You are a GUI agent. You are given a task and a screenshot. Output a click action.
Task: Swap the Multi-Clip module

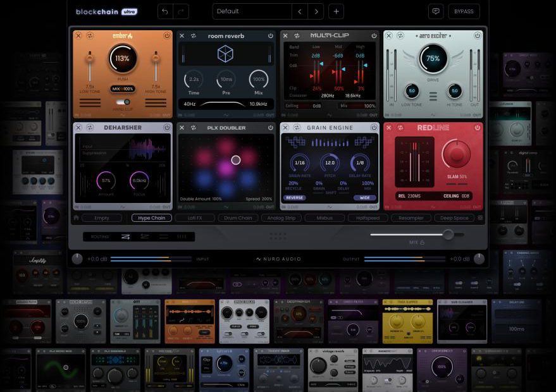point(296,36)
